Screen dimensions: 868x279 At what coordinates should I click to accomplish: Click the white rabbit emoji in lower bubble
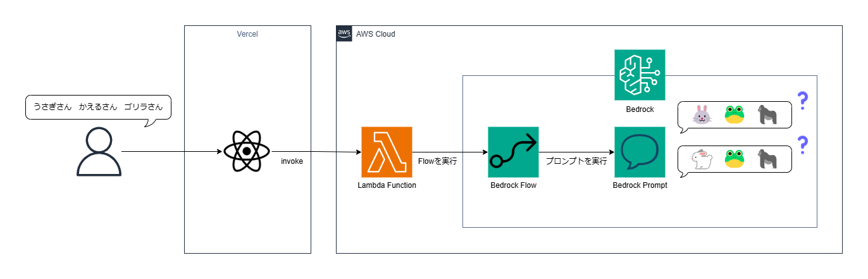click(x=700, y=159)
